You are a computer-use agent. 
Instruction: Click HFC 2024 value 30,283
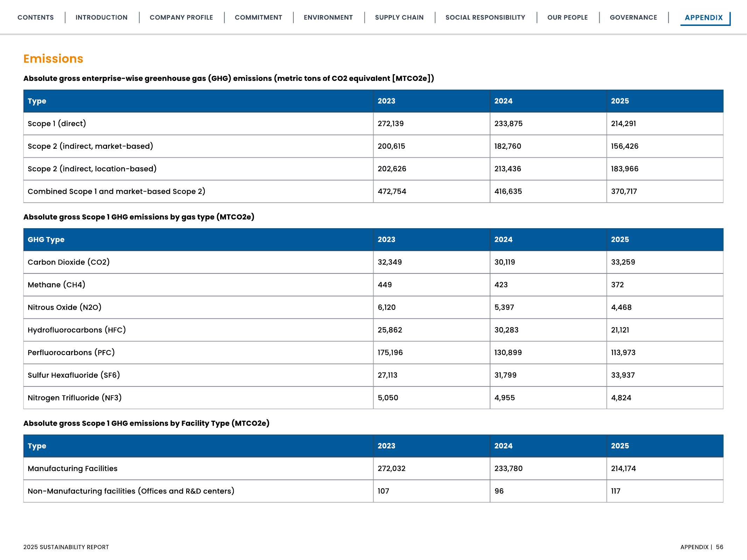(506, 330)
